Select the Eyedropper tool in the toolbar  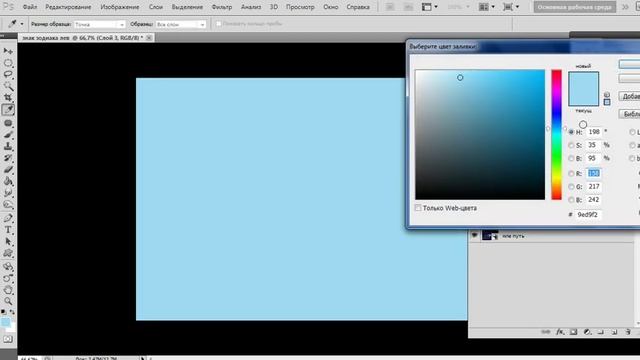point(8,109)
